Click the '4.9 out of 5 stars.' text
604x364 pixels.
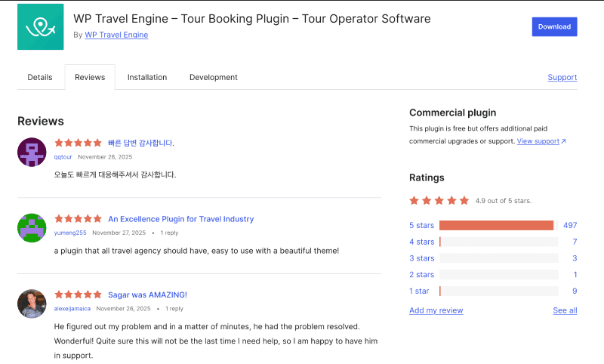(x=504, y=201)
